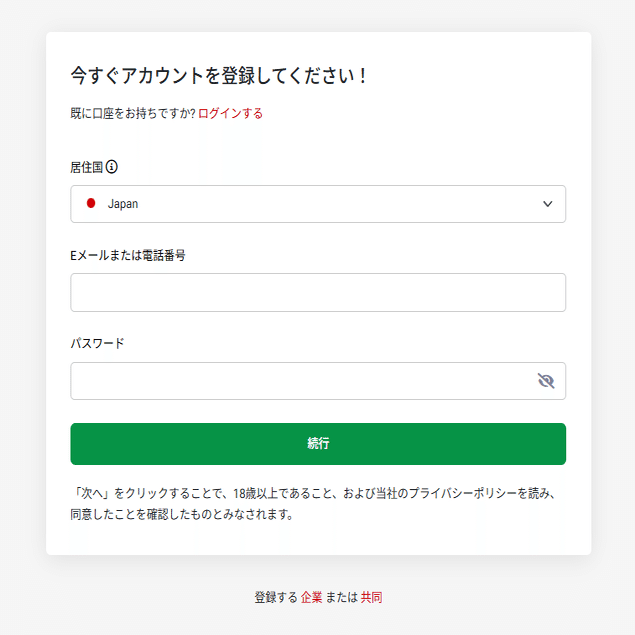
Task: Click the パスワード field label
Action: coord(97,343)
